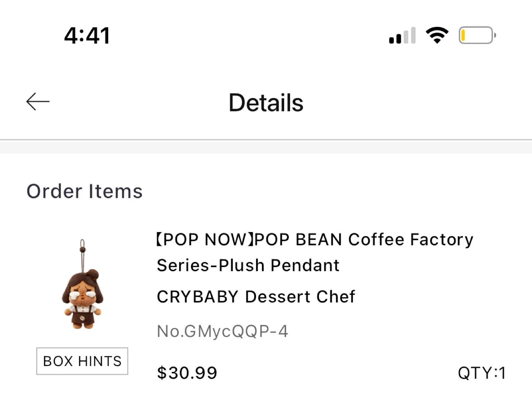Tap the Wi-Fi icon in the status bar
Image resolution: width=532 pixels, height=407 pixels.
(x=437, y=35)
